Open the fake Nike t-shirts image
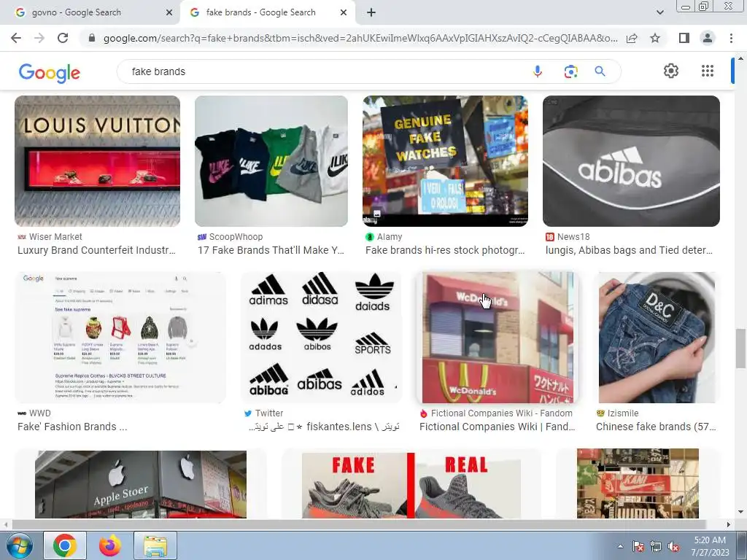 [x=271, y=161]
